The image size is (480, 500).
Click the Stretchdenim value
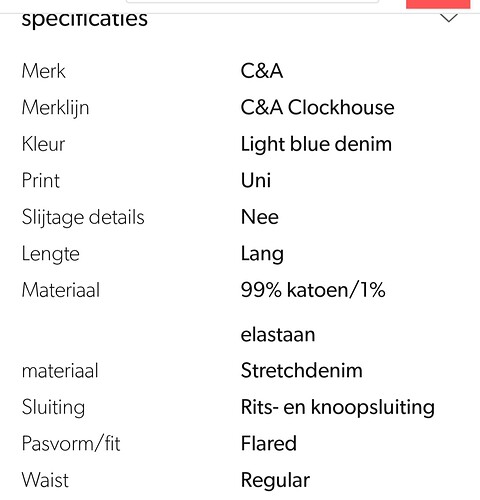(x=302, y=370)
